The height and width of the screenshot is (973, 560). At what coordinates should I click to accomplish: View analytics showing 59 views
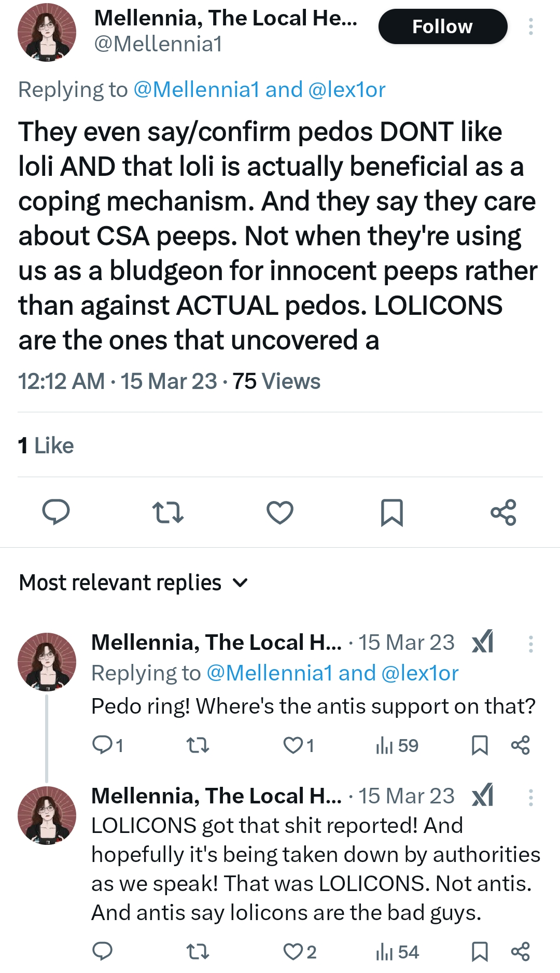click(x=397, y=746)
